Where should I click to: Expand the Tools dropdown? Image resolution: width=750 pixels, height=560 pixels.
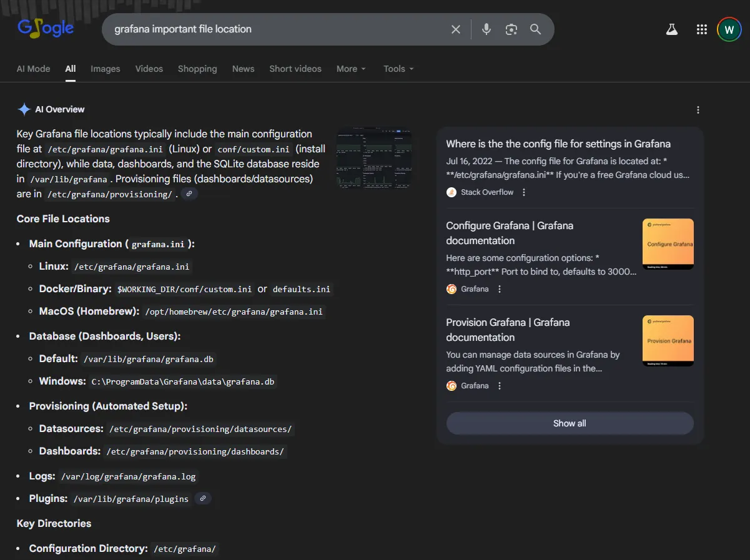pyautogui.click(x=398, y=69)
